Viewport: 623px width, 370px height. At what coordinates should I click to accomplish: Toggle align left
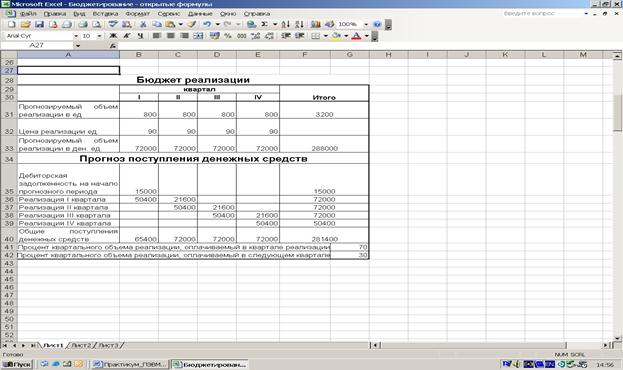[x=157, y=36]
